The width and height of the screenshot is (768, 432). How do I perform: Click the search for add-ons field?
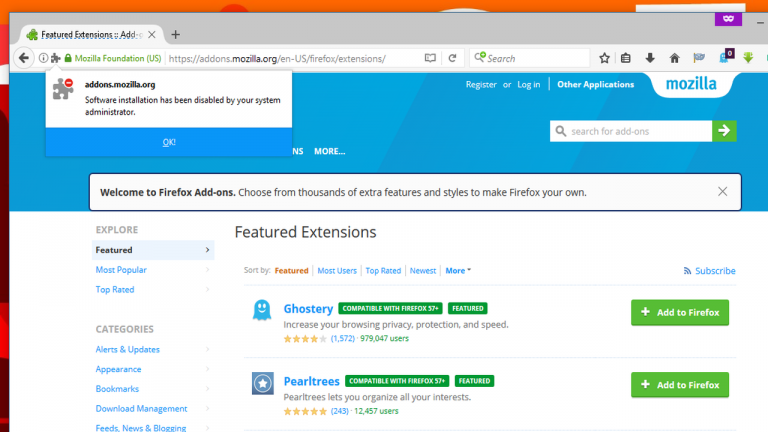coord(631,131)
